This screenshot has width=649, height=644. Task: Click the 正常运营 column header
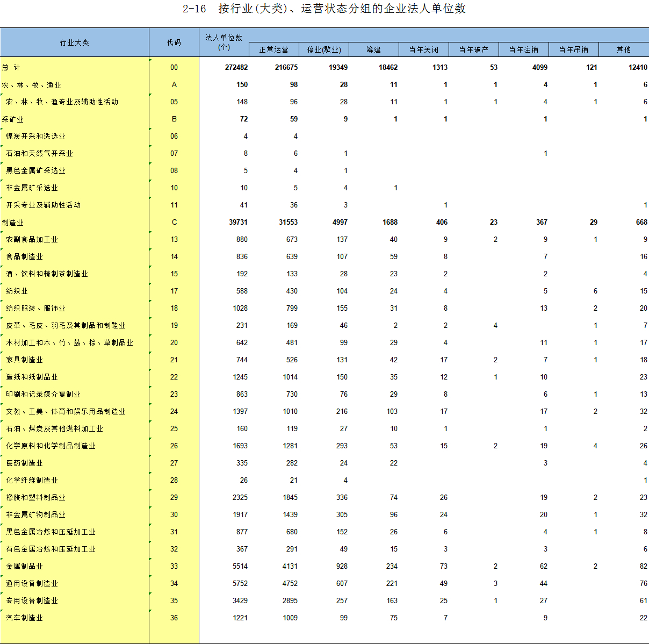click(274, 49)
